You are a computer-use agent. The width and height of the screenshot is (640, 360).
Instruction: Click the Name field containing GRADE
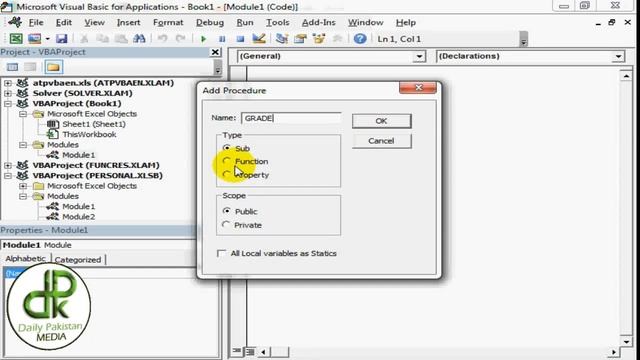tap(291, 118)
